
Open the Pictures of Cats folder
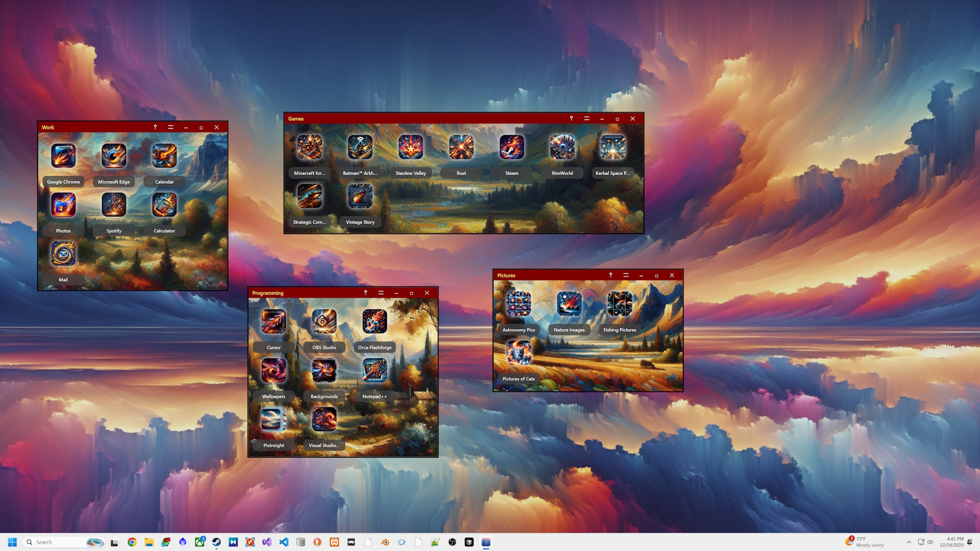click(519, 352)
